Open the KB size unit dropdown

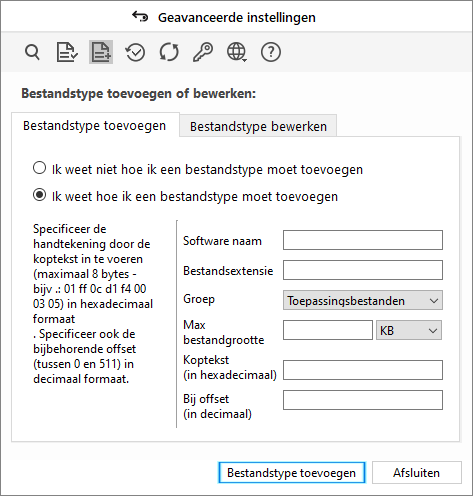pyautogui.click(x=409, y=330)
